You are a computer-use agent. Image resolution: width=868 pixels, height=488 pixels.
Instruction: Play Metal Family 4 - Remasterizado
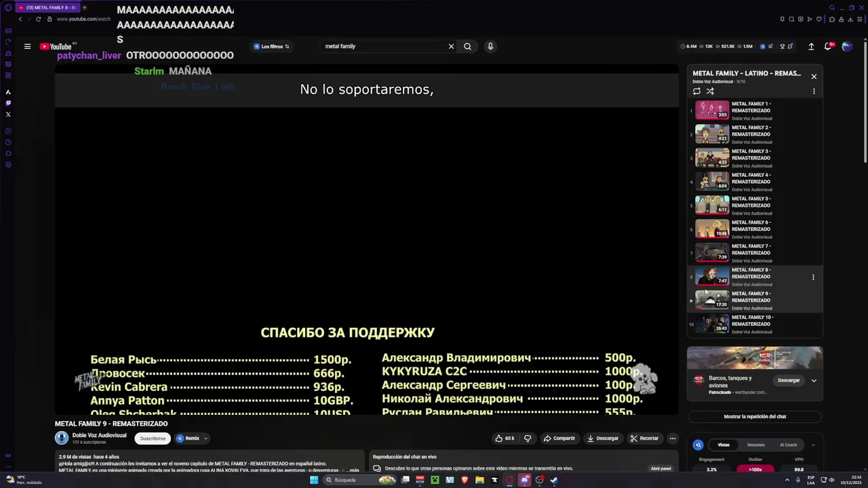click(755, 182)
